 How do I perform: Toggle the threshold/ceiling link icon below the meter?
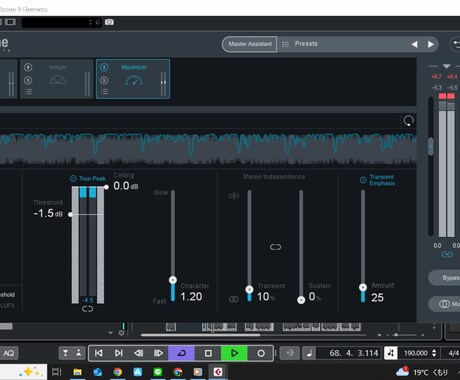(87, 309)
